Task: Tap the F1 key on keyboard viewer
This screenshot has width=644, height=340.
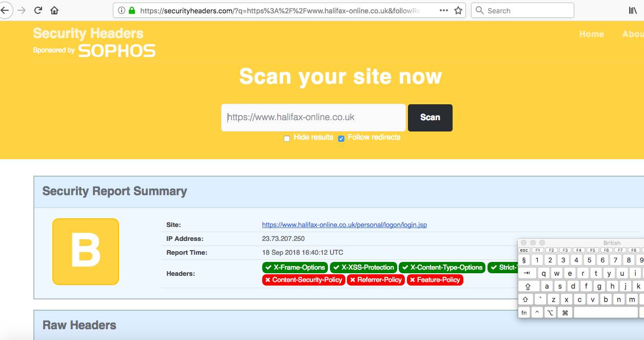Action: 538,250
